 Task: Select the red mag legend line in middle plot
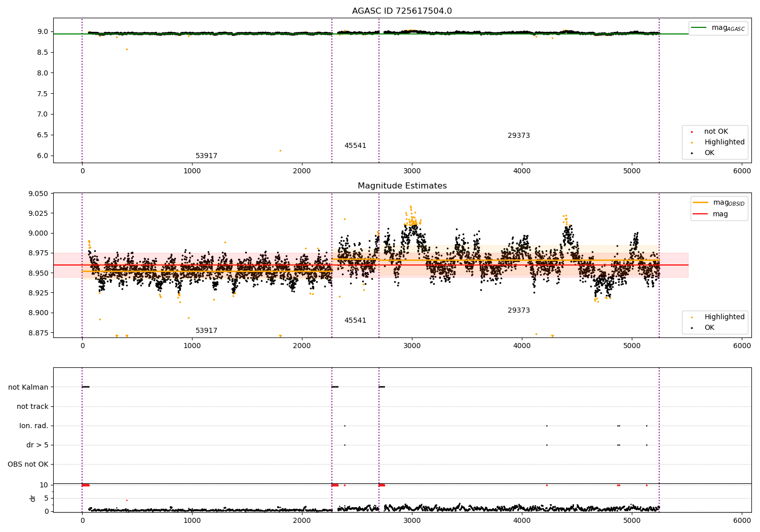(700, 214)
